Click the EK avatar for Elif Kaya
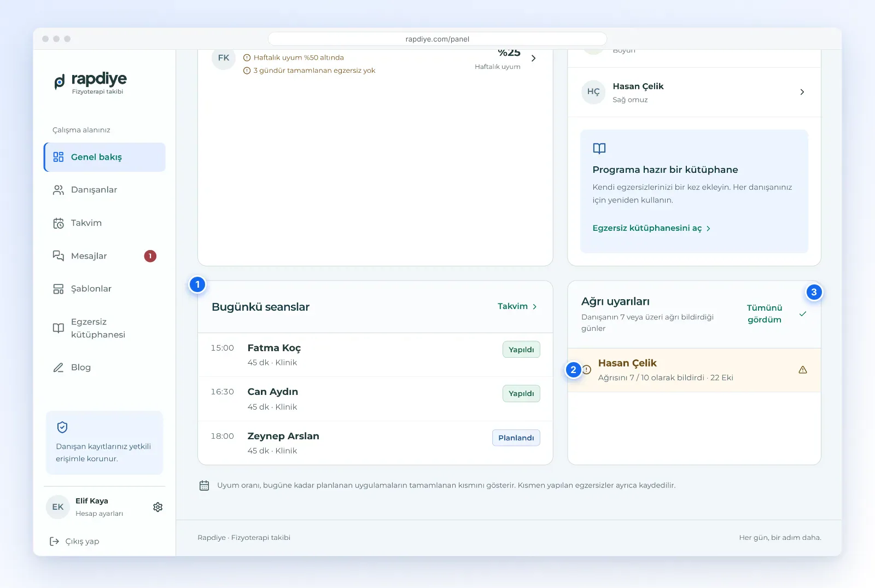Screen dimensions: 875x588 tap(58, 507)
